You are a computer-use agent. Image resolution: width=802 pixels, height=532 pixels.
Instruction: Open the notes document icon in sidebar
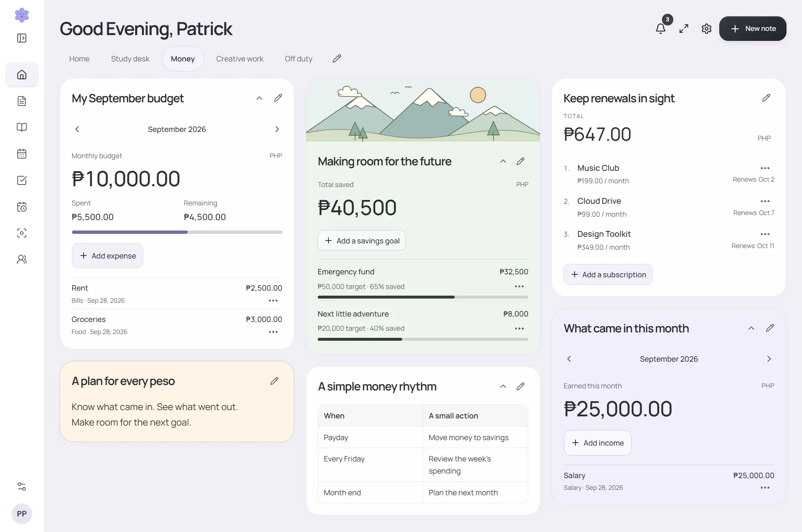click(22, 101)
